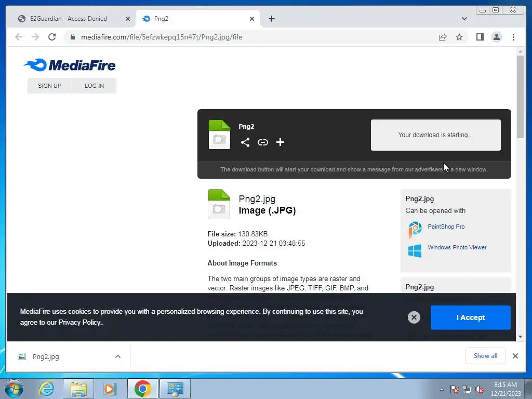Click the padlock site info icon
532x399 pixels.
click(72, 37)
